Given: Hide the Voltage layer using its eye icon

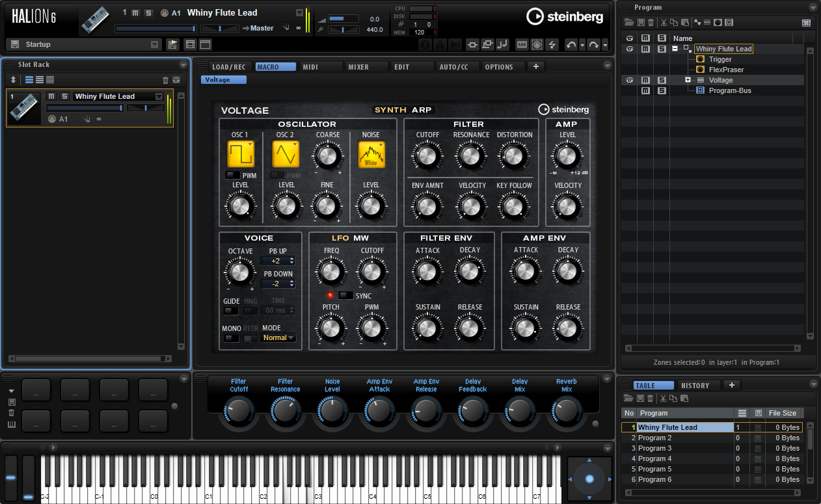Looking at the screenshot, I should (629, 80).
